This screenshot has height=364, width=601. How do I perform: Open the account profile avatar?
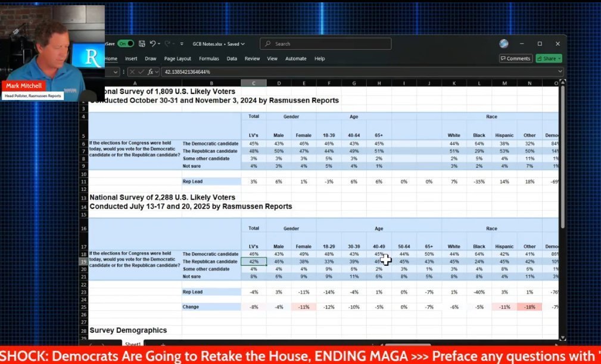(504, 43)
